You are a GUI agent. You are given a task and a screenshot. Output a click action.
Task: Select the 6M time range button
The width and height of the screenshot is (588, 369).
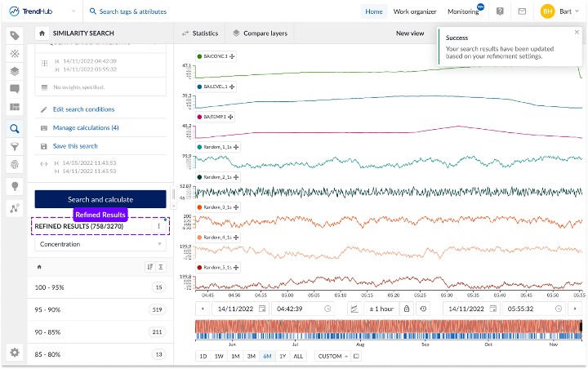[x=268, y=356]
